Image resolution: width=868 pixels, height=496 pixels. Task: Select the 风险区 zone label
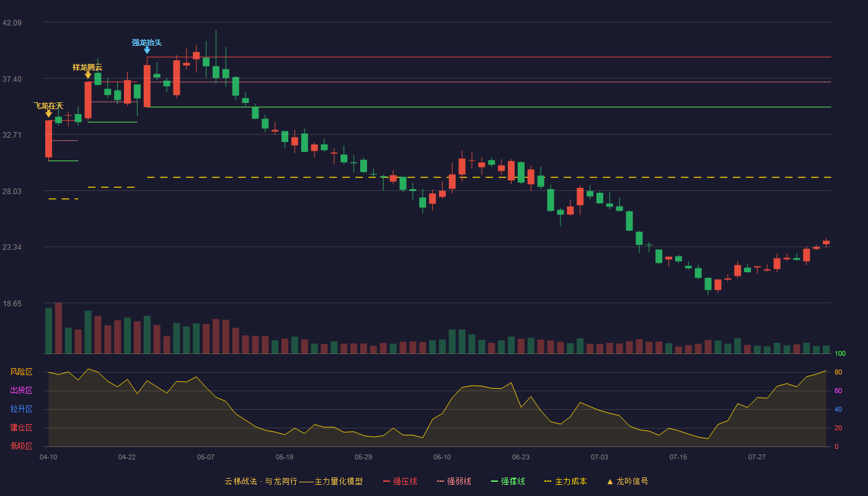coord(21,372)
